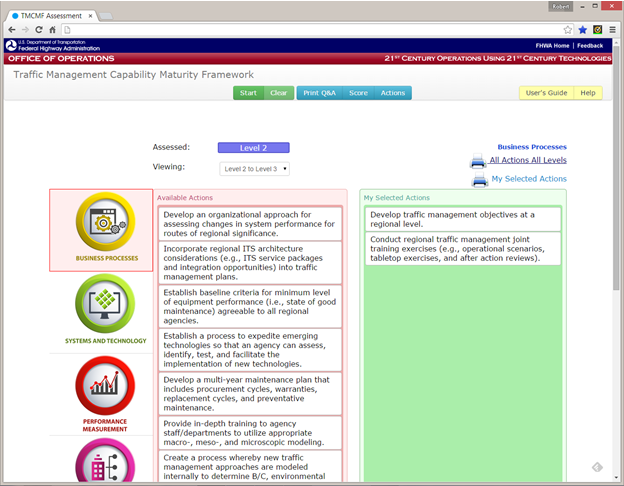Open the Chrome menu hamburger icon
The image size is (624, 486).
tap(612, 29)
